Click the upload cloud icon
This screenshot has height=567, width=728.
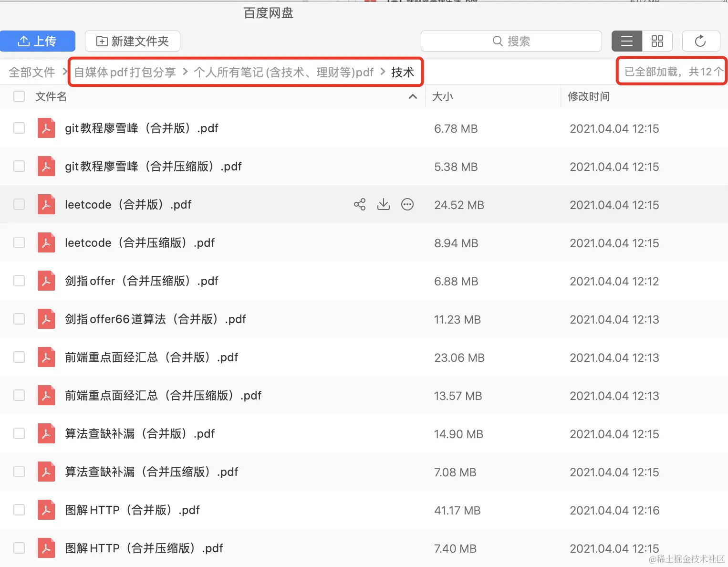[x=24, y=41]
